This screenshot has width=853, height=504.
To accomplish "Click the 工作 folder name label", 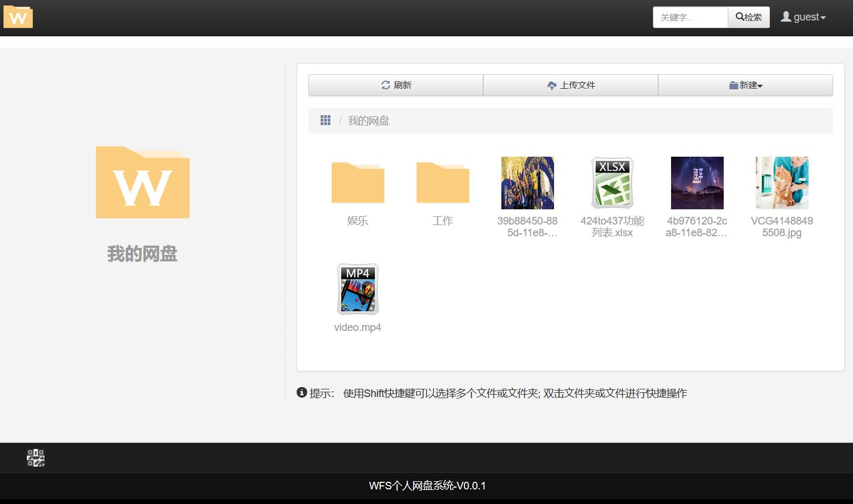I will (443, 221).
